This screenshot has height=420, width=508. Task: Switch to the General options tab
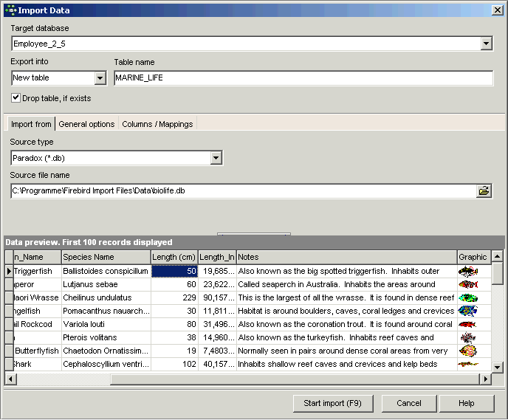86,124
